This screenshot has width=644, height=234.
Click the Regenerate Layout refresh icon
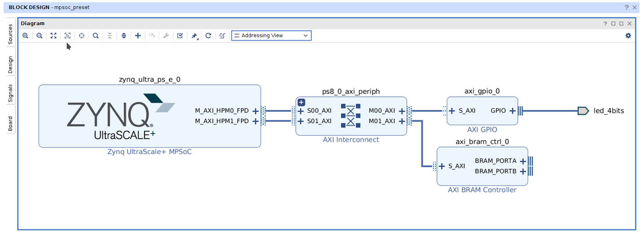pyautogui.click(x=208, y=35)
